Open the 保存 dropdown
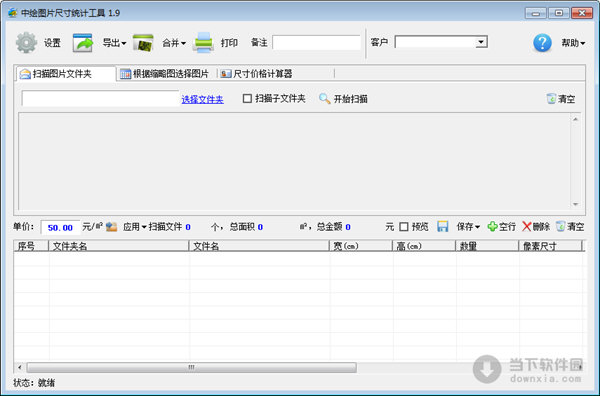600x396 pixels. point(468,227)
